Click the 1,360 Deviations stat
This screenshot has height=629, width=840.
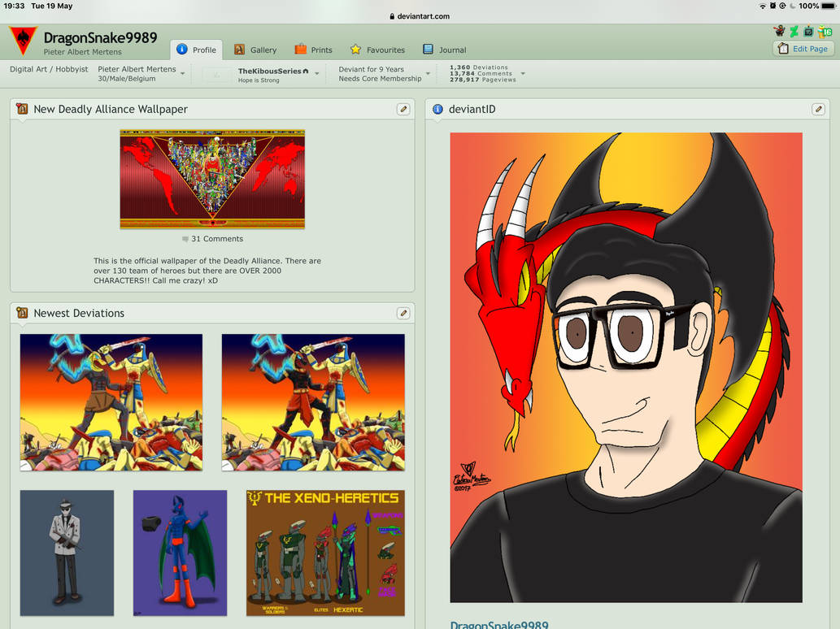[x=478, y=67]
